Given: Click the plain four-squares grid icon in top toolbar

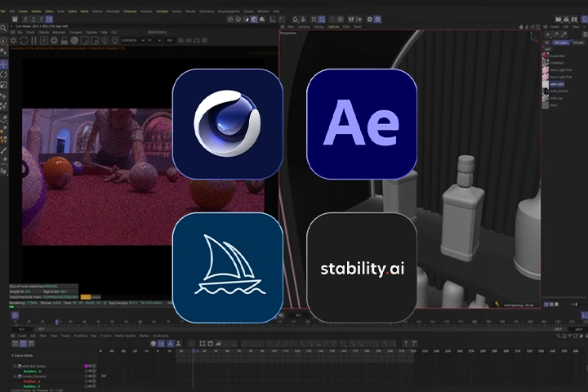Looking at the screenshot, I should point(314,19).
